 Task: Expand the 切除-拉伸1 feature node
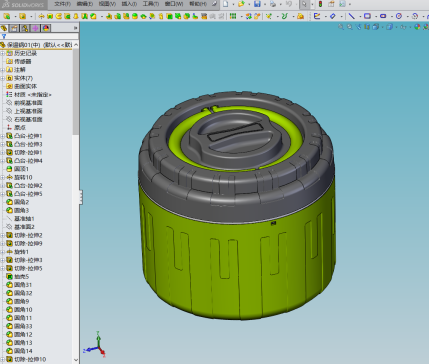(3, 152)
